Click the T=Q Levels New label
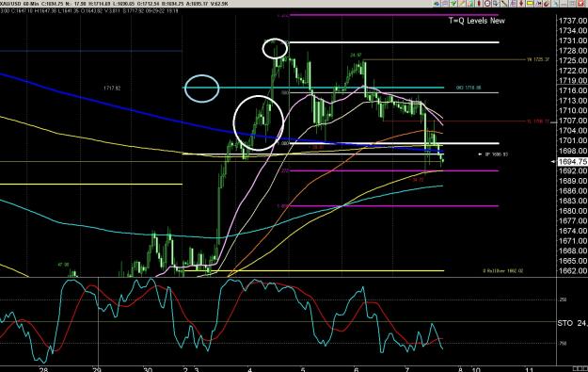 tap(477, 21)
